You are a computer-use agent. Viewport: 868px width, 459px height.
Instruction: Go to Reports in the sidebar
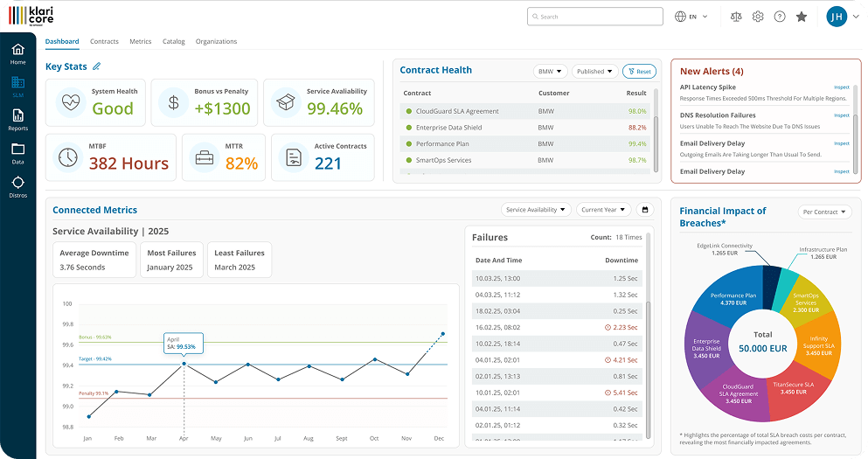coord(17,120)
